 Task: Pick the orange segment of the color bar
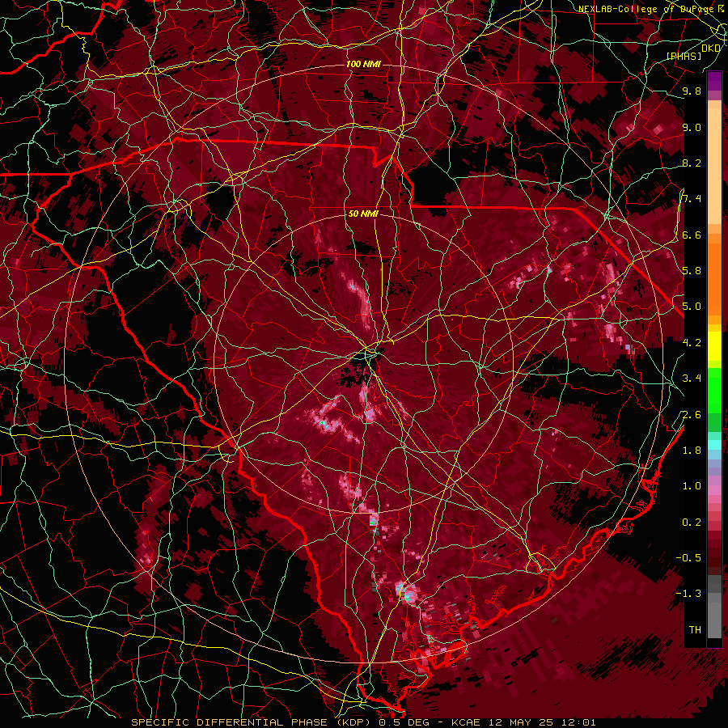click(x=714, y=278)
